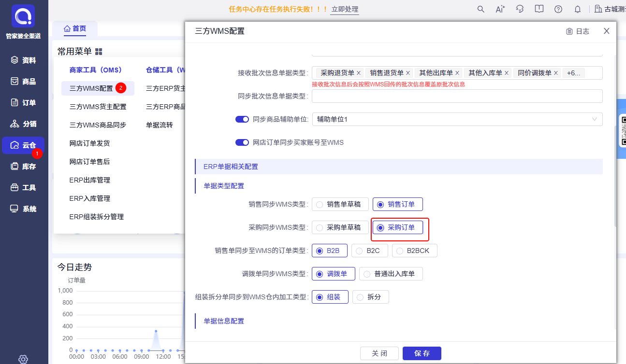Remove the 采购退货单 tag
Screen dimensions: 626x364
(x=359, y=73)
